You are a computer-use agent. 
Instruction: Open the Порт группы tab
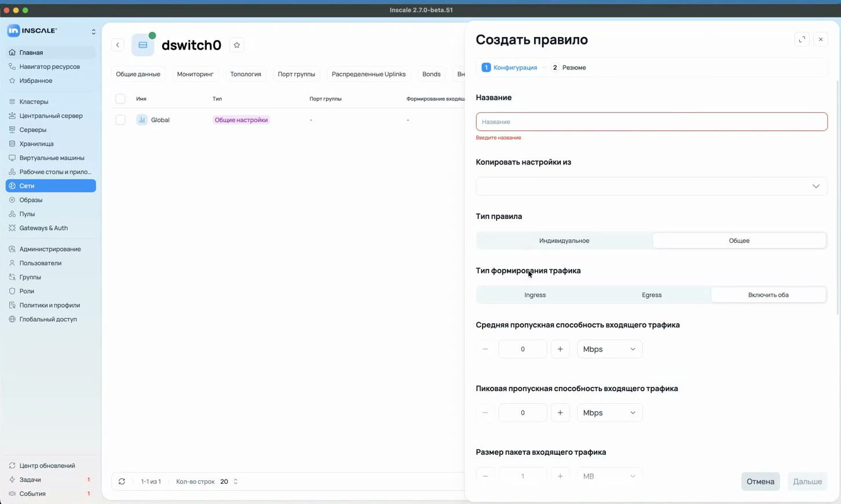(297, 74)
